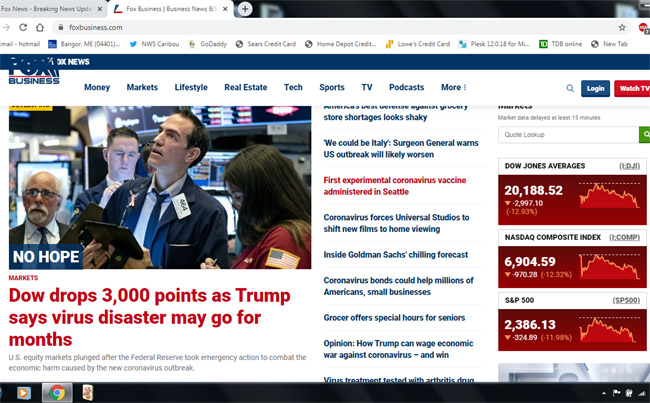Image resolution: width=650 pixels, height=403 pixels.
Task: Open the TV section
Action: [367, 87]
